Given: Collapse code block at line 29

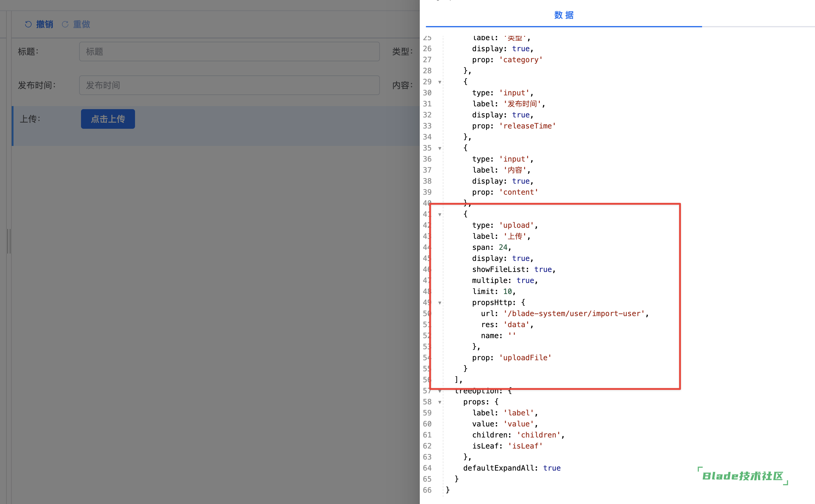Looking at the screenshot, I should pyautogui.click(x=440, y=82).
